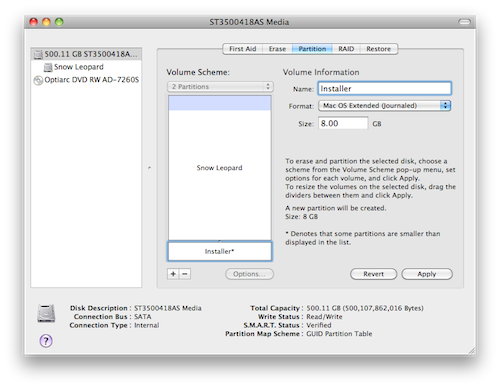Image resolution: width=500 pixels, height=388 pixels.
Task: Click the sidebar splitter handle dot
Action: (x=149, y=168)
